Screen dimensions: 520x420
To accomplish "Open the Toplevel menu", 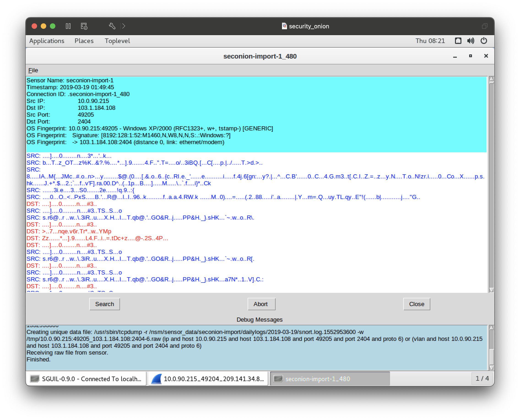I will coord(117,41).
